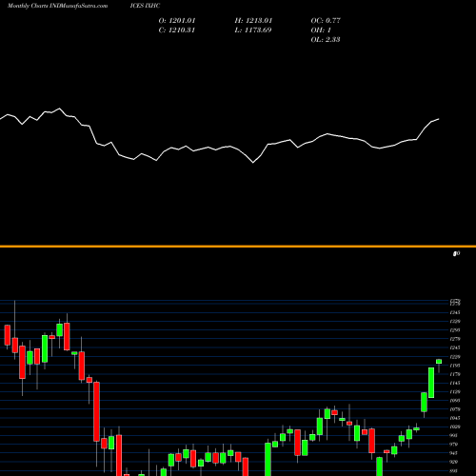Click the tall red candle dropping from 1145
The width and height of the screenshot is (476, 476).
click(x=96, y=411)
